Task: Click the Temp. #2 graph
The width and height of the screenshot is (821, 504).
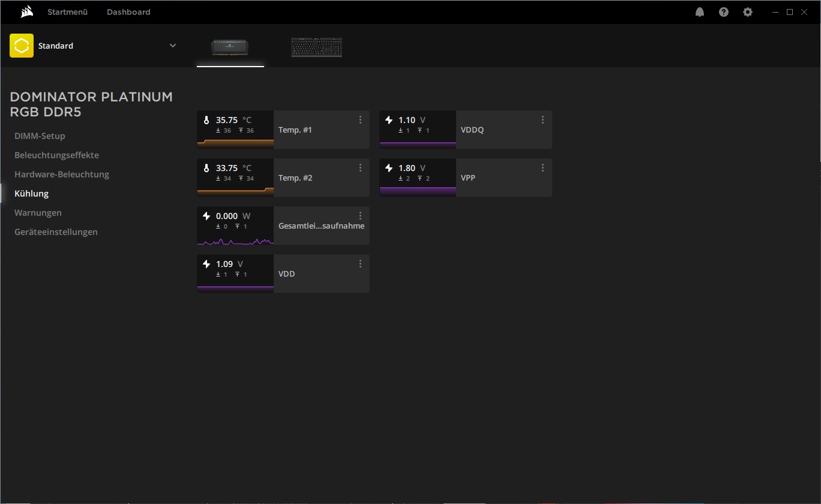Action: pos(235,191)
